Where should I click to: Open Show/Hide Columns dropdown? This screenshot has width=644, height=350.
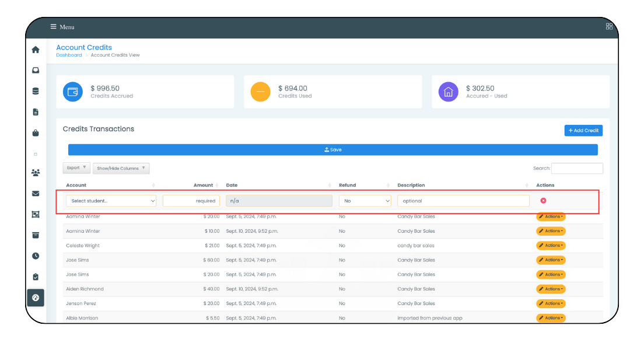(121, 168)
